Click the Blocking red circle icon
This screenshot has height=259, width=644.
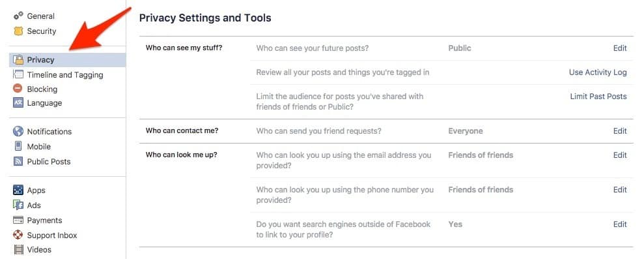(x=18, y=89)
